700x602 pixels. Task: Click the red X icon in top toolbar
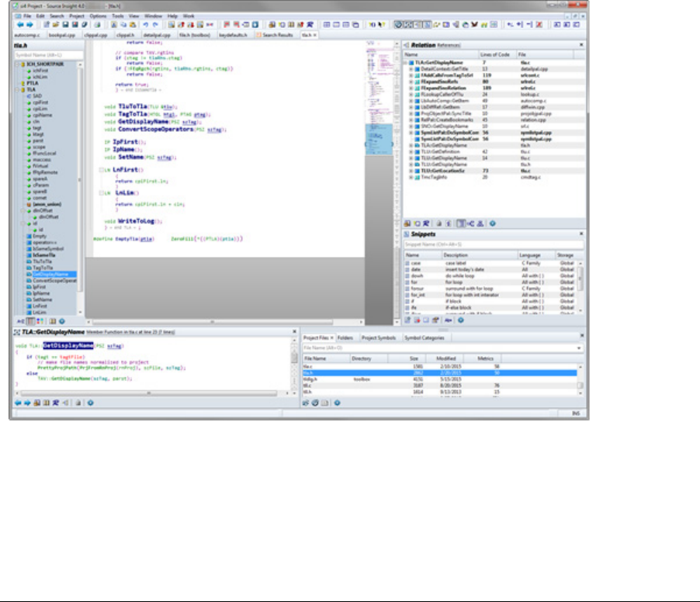click(538, 25)
